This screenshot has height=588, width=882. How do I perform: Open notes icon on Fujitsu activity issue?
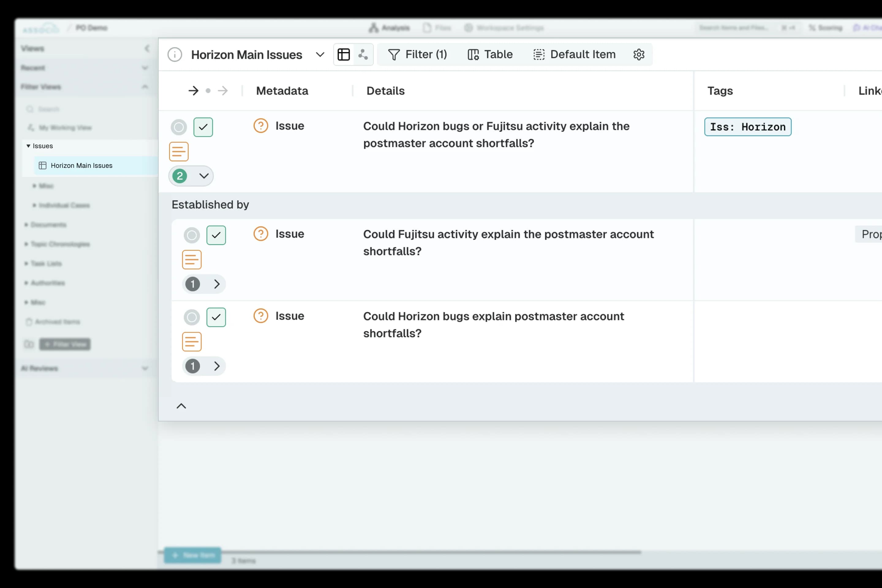coord(192,259)
